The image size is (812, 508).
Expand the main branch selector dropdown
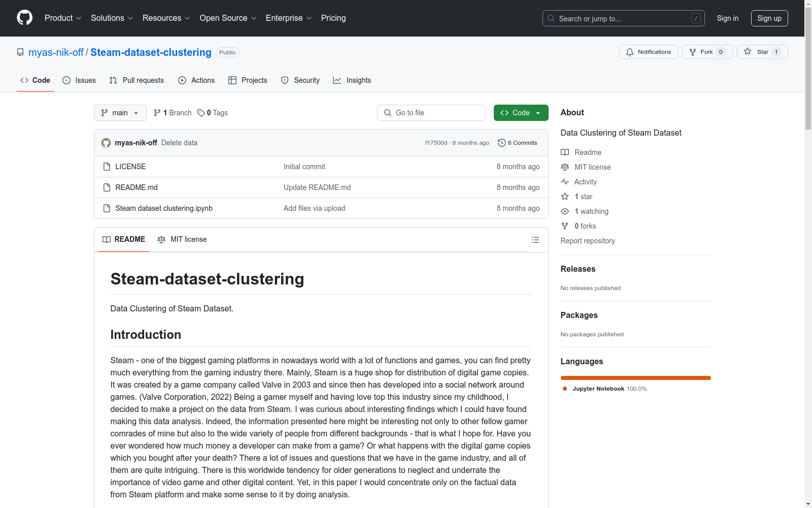tap(120, 113)
